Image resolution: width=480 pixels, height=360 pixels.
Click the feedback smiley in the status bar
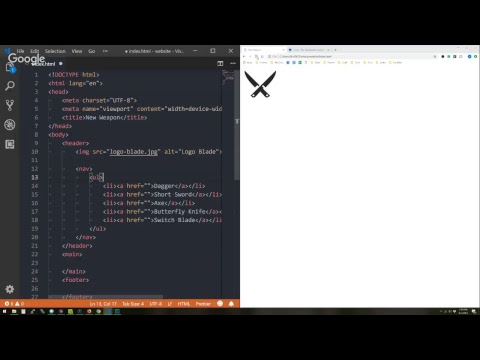click(x=220, y=303)
